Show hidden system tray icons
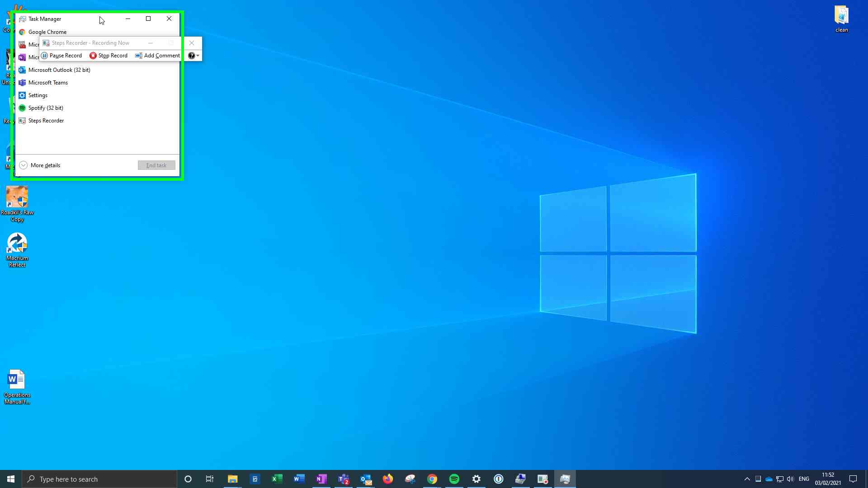Image resolution: width=868 pixels, height=488 pixels. 747,479
